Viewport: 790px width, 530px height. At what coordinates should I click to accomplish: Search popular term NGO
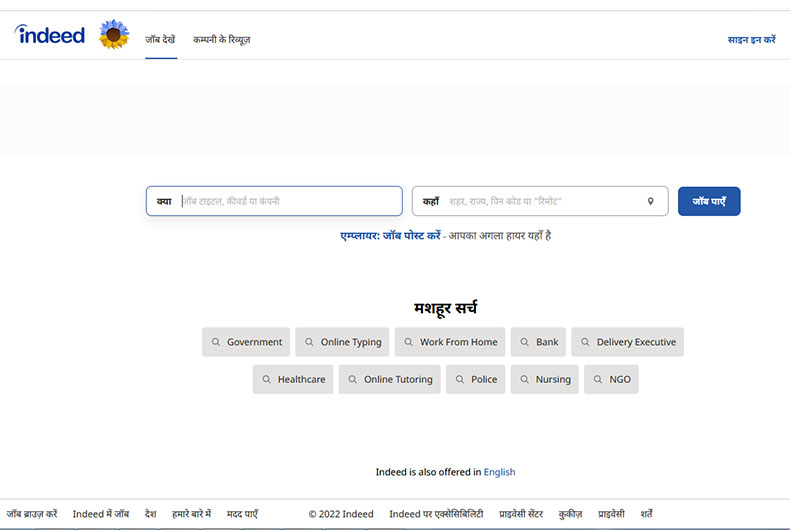[611, 379]
